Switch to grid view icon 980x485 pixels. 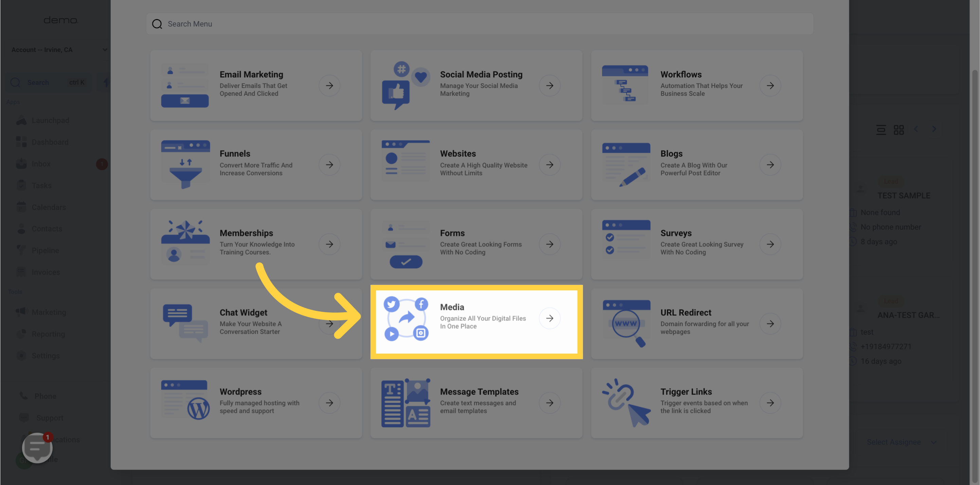point(899,130)
